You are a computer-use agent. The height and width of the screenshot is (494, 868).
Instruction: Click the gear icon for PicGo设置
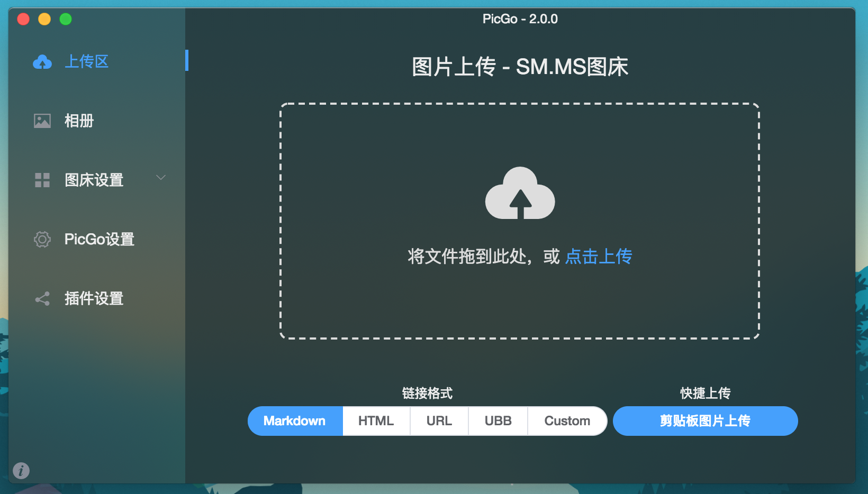pyautogui.click(x=42, y=240)
